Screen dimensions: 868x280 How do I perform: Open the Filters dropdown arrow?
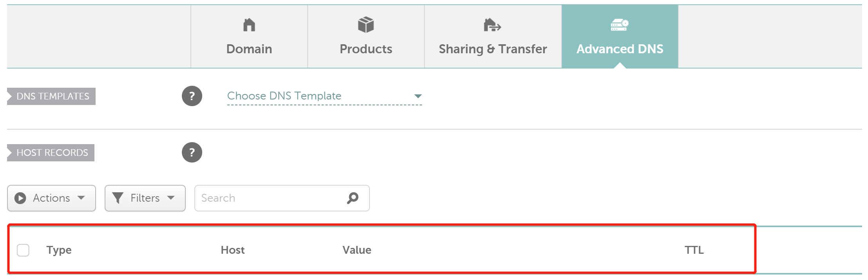tap(171, 198)
